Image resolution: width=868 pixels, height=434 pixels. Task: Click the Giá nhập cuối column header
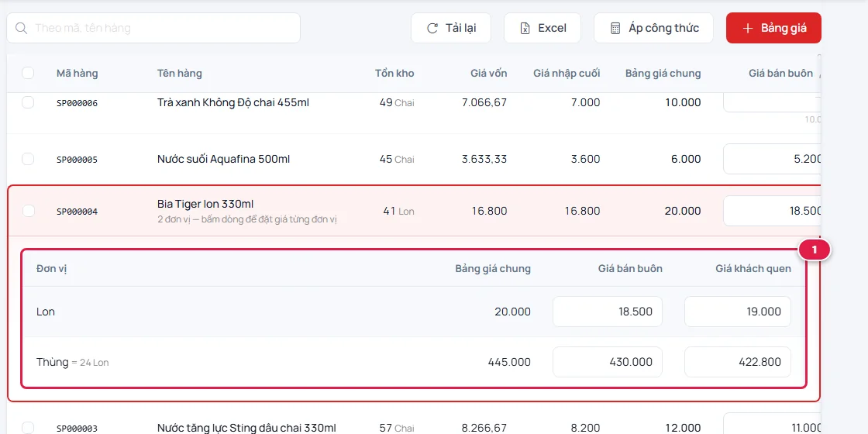click(x=567, y=73)
